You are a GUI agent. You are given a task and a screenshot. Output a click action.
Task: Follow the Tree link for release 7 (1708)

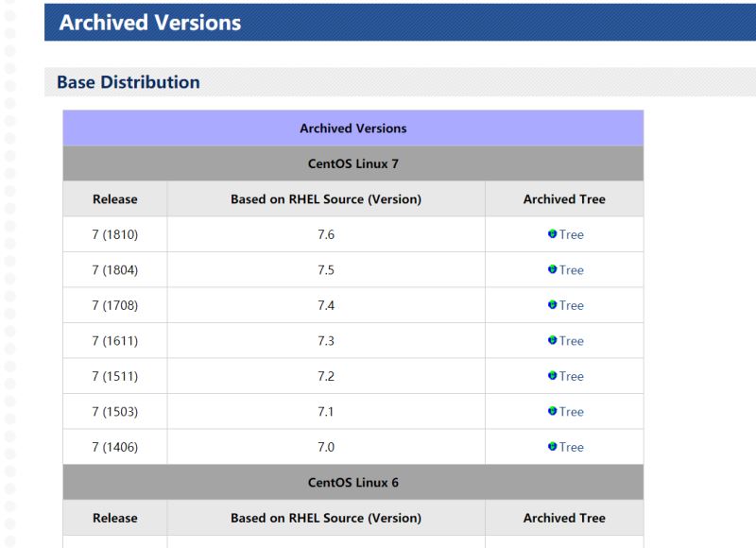point(571,305)
